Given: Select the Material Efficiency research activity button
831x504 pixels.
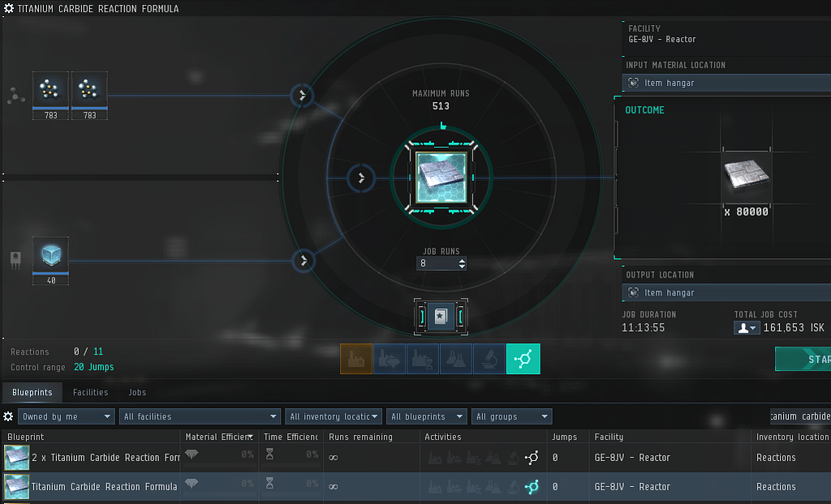Looking at the screenshot, I should click(x=390, y=359).
